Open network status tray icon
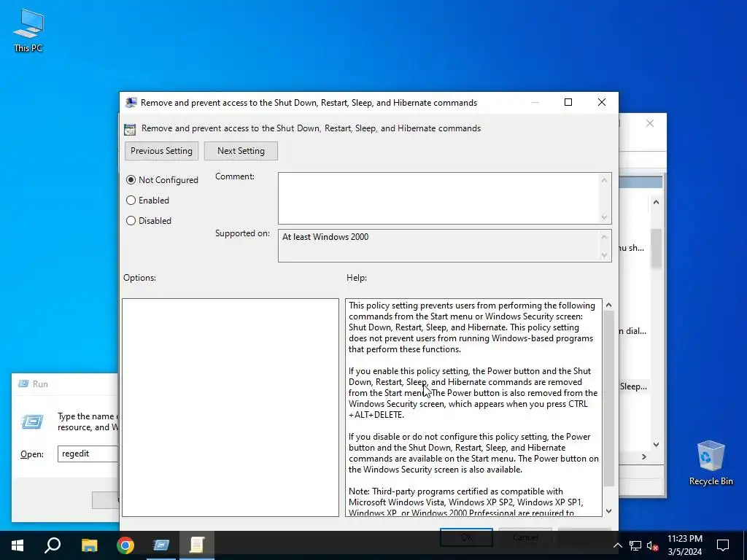The height and width of the screenshot is (560, 747). pyautogui.click(x=635, y=545)
